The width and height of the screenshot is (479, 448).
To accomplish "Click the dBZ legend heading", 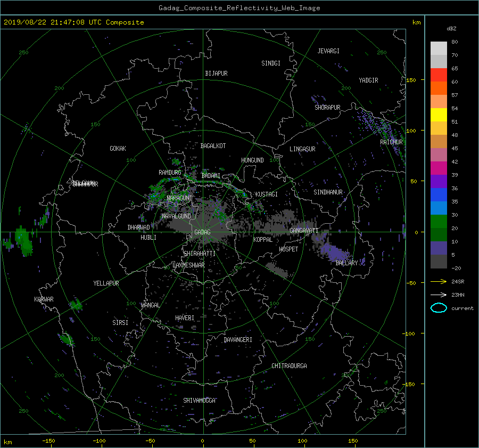I will tap(451, 28).
